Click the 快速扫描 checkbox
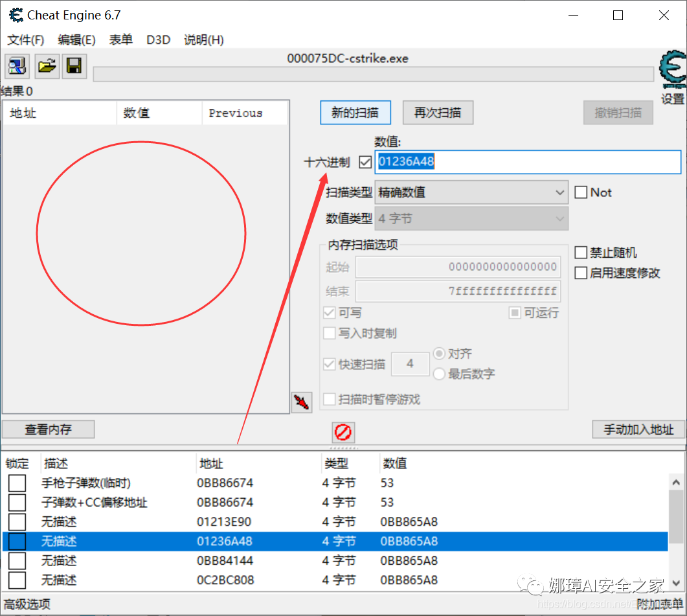This screenshot has height=616, width=687. [x=329, y=364]
